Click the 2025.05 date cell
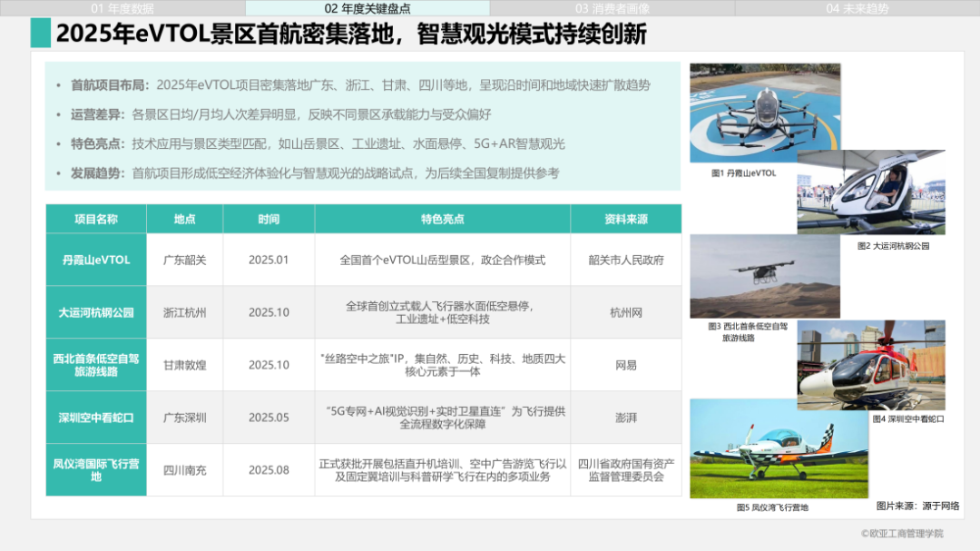 click(269, 418)
